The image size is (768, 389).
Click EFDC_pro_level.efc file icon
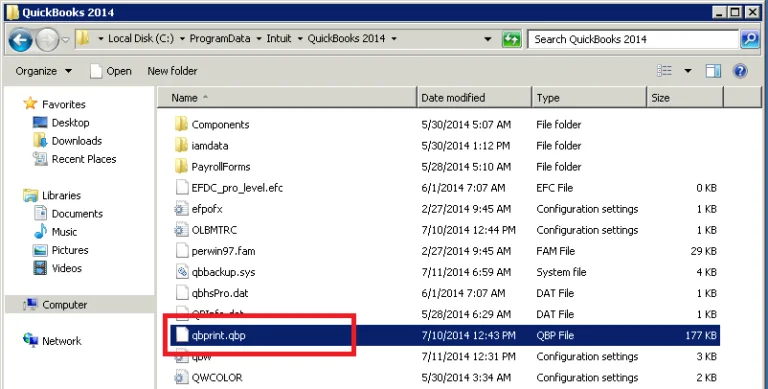point(182,188)
